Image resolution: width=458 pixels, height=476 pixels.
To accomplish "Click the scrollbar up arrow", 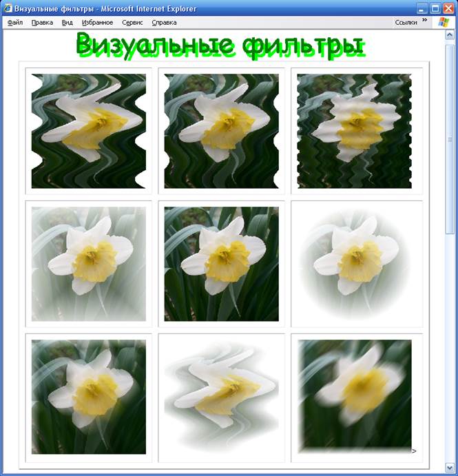I will [x=450, y=35].
